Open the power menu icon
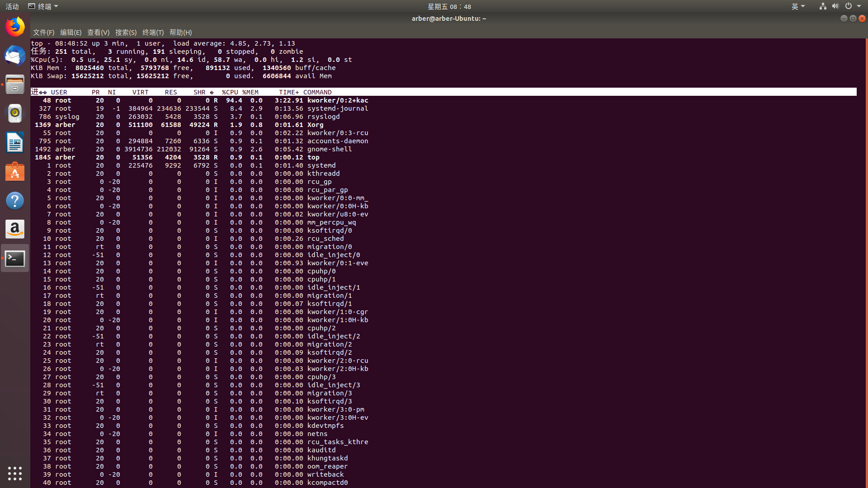This screenshot has height=488, width=868. 849,6
